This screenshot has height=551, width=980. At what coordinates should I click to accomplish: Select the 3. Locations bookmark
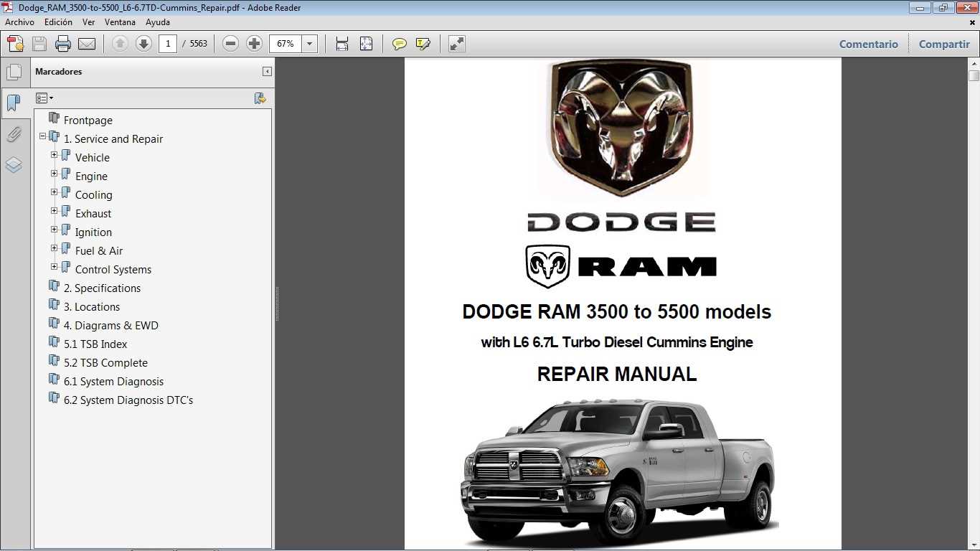(92, 307)
